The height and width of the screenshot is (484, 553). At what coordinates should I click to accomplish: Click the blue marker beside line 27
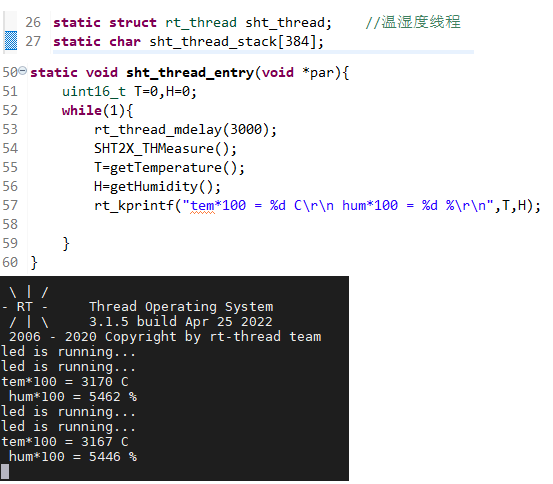[x=11, y=41]
